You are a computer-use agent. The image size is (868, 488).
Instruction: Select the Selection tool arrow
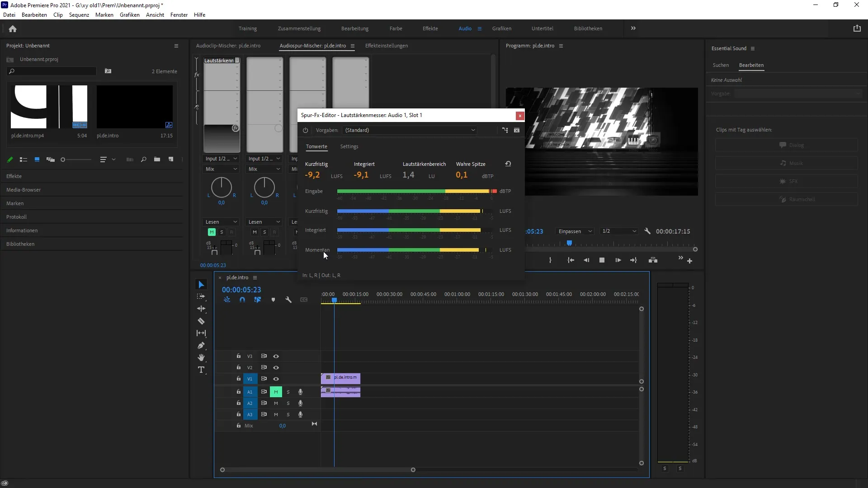(x=201, y=284)
